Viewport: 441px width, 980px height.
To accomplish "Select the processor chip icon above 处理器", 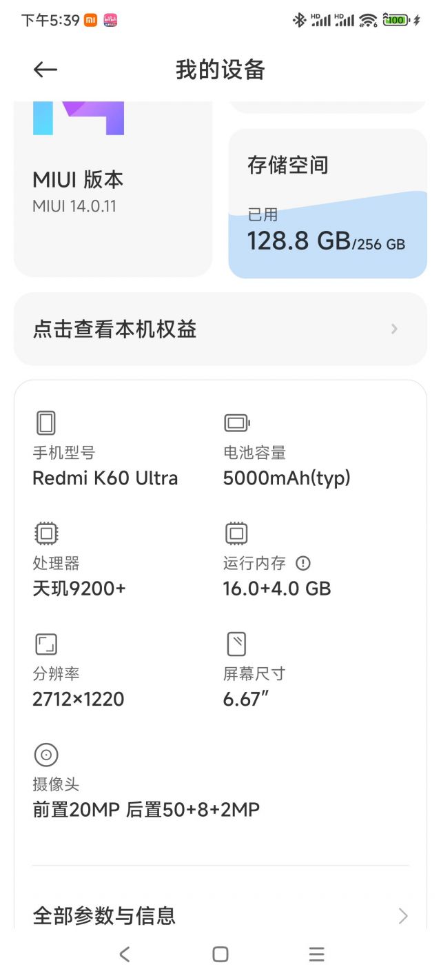I will 45,533.
